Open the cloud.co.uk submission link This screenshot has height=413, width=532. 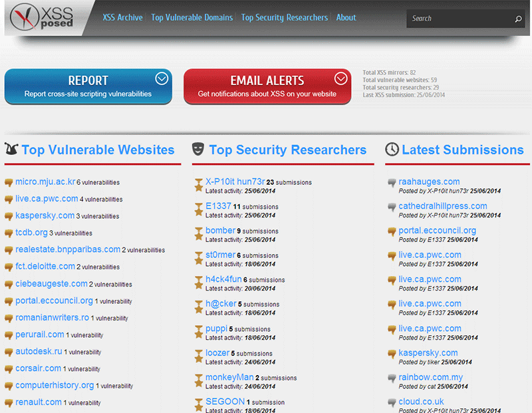click(421, 402)
